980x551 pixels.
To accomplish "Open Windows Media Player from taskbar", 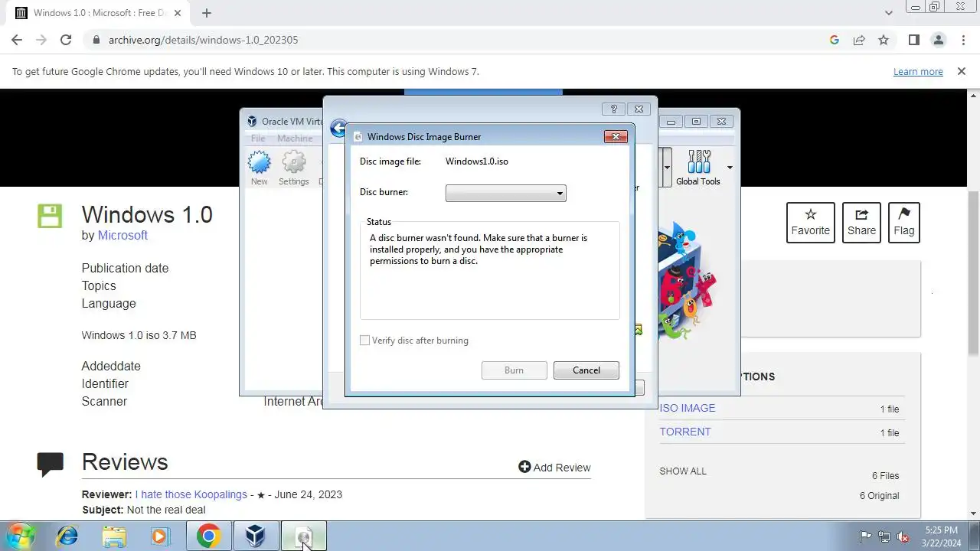I will tap(160, 536).
